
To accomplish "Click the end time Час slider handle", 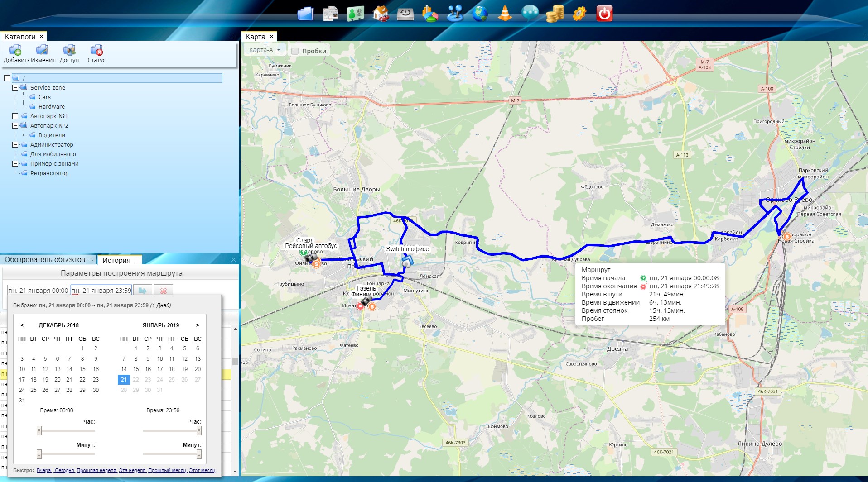I will click(199, 431).
